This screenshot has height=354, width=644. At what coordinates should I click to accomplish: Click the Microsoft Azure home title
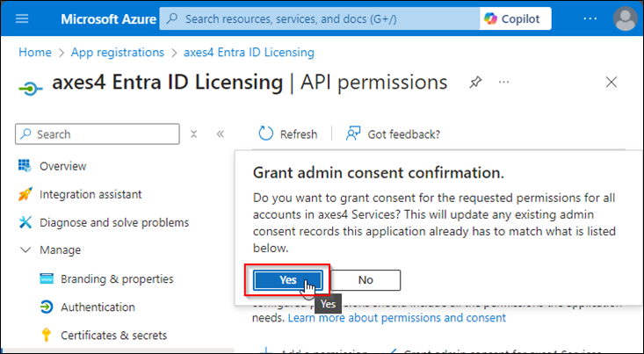tap(108, 19)
